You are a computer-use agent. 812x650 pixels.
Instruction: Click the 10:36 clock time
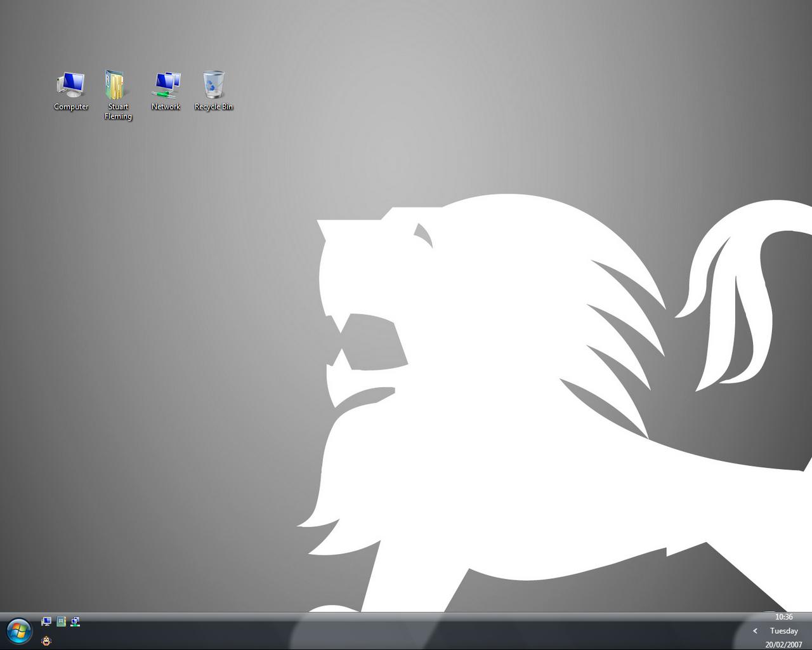coord(784,617)
